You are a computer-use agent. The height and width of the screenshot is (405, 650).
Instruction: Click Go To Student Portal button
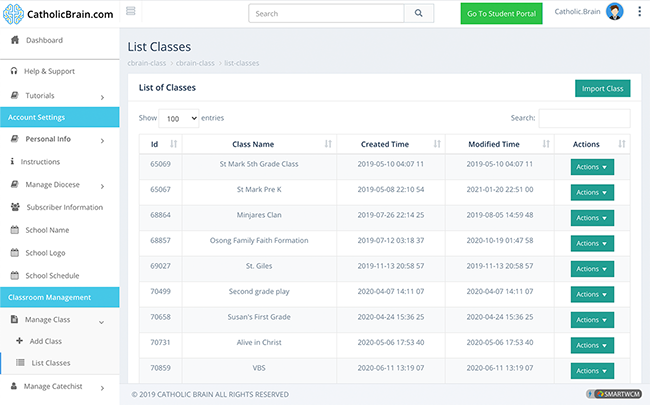[x=501, y=14]
